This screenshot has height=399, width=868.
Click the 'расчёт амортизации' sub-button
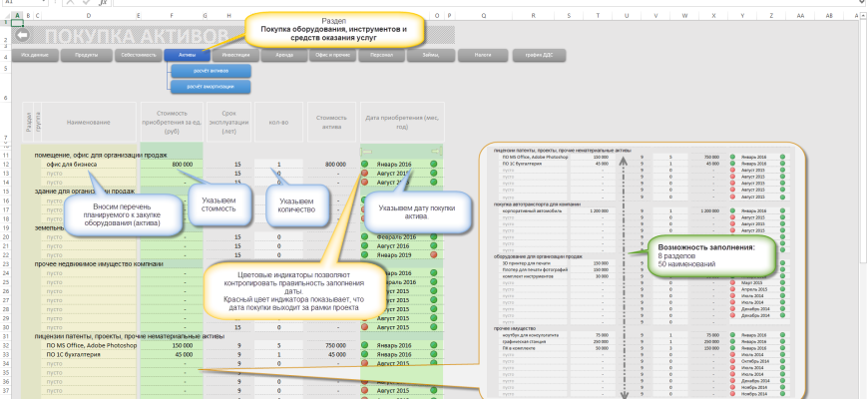pos(211,87)
